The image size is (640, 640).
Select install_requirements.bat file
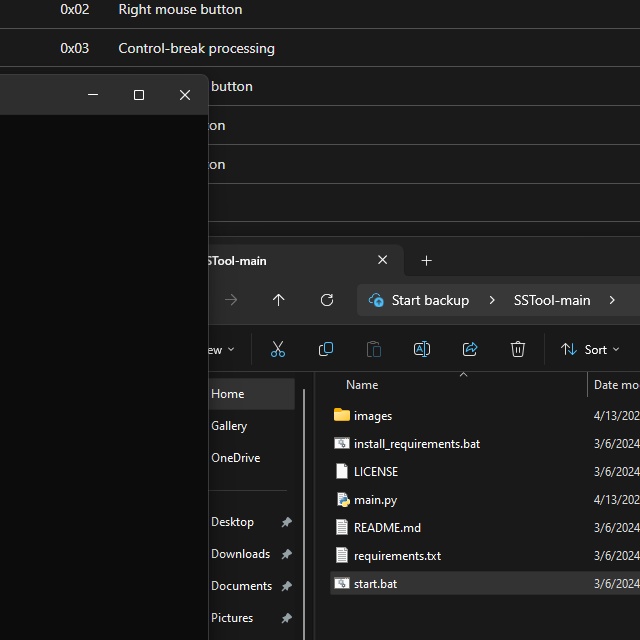coord(416,444)
